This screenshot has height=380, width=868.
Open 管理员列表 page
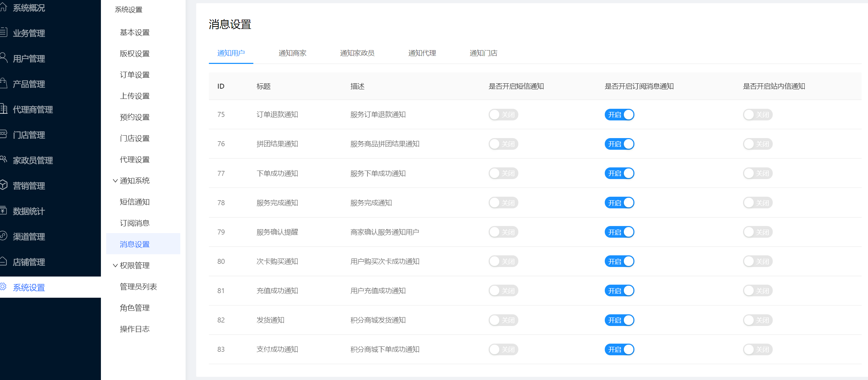tap(138, 287)
